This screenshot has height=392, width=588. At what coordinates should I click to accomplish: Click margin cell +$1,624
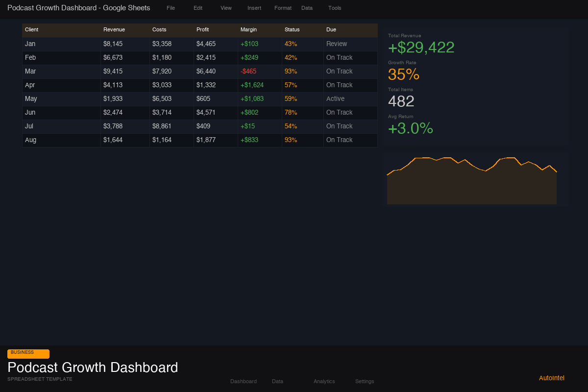tap(260, 85)
